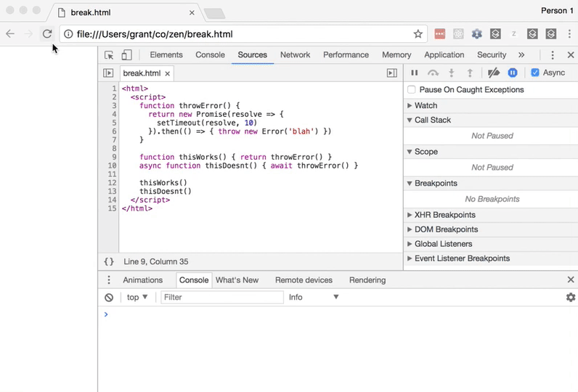This screenshot has height=392, width=578.
Task: Reload the page with the refresh icon
Action: point(47,34)
